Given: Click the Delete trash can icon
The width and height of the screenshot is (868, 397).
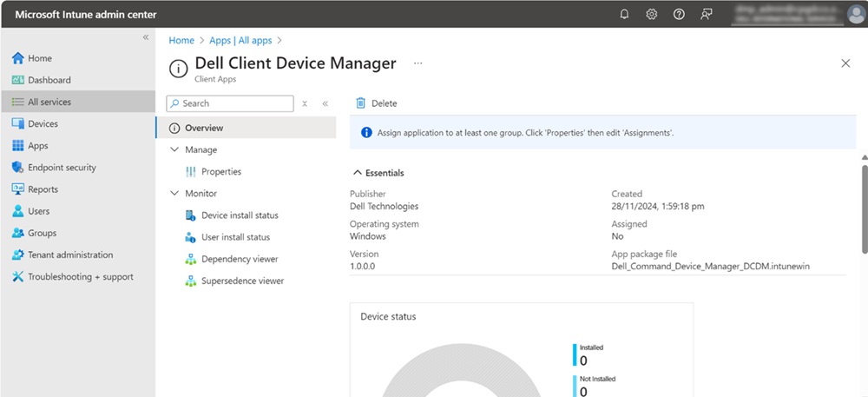Looking at the screenshot, I should (361, 103).
